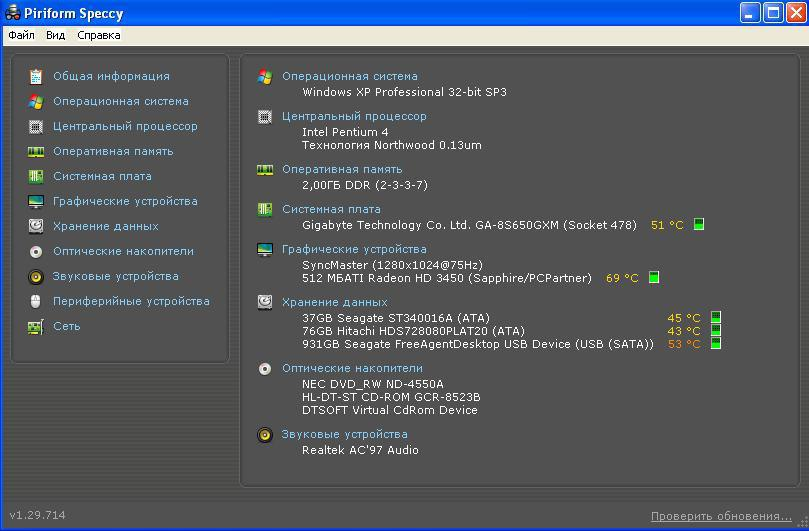Open Звуковые устройства via sidebar speaker icon

[36, 277]
